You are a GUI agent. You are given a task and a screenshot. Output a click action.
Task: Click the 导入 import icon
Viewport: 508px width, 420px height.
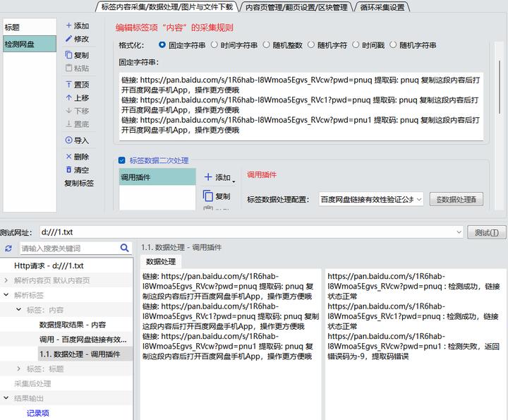[x=68, y=140]
